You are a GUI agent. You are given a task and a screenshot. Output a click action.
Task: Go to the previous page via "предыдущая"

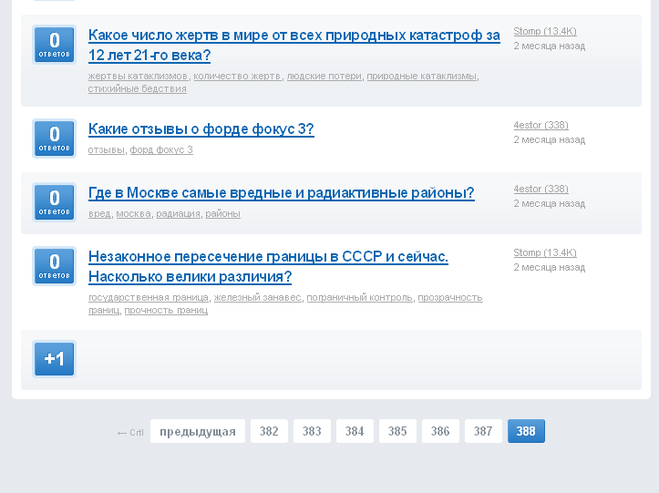point(197,432)
